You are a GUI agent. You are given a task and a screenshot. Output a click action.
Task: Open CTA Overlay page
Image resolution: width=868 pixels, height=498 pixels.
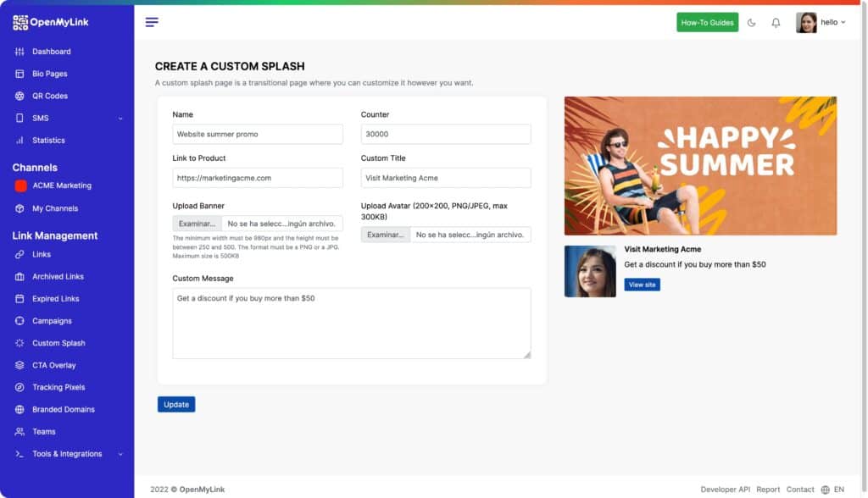pos(54,365)
